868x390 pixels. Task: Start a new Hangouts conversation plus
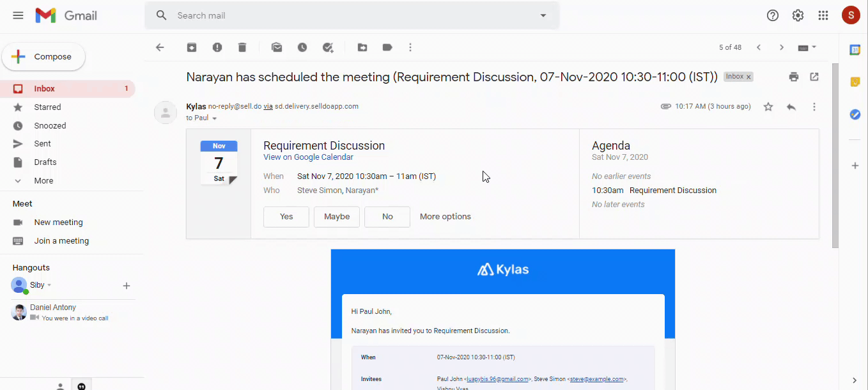[127, 286]
